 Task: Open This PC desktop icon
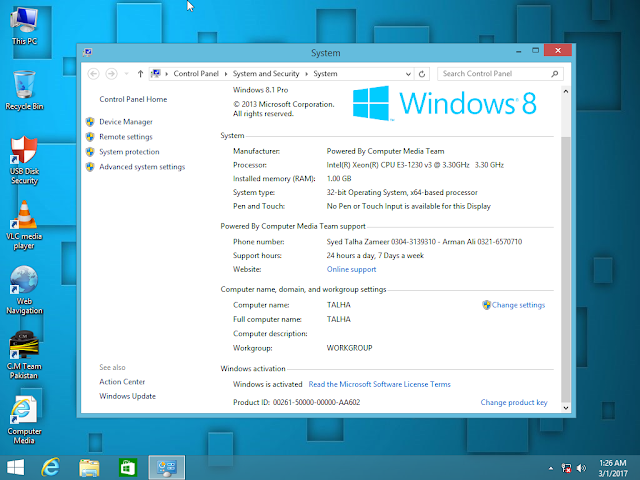pos(24,25)
